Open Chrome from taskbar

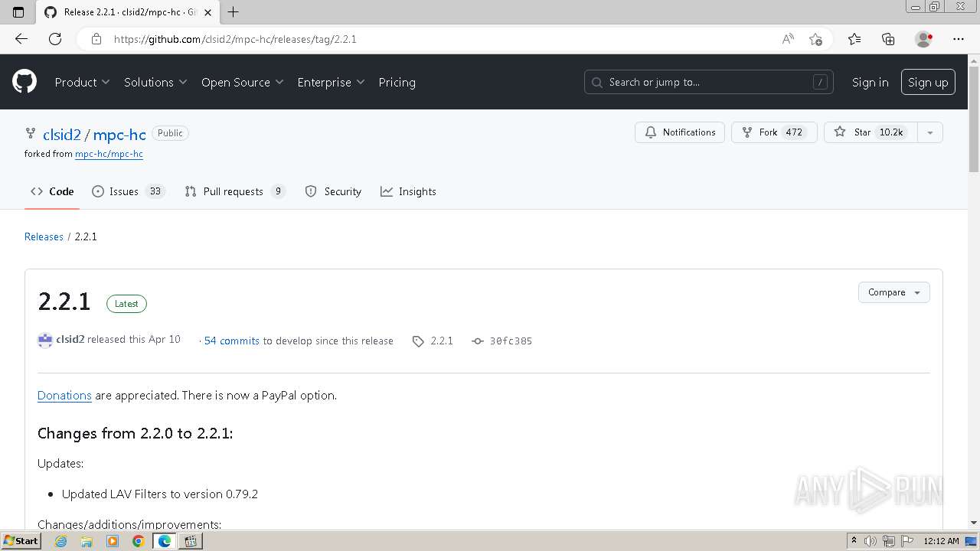tap(139, 541)
